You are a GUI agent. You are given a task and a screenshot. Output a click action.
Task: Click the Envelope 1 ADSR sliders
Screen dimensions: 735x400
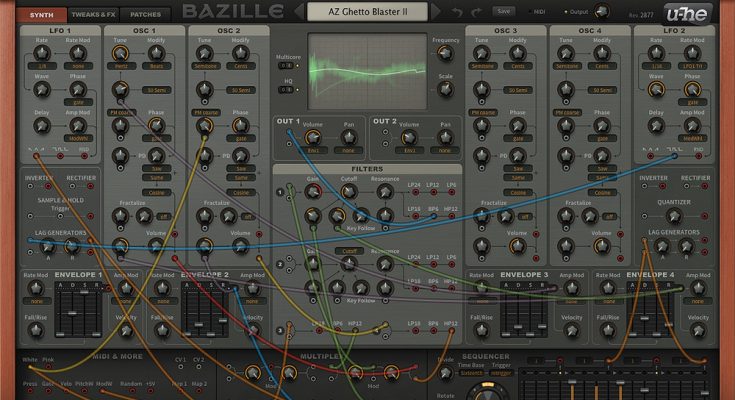(x=73, y=314)
